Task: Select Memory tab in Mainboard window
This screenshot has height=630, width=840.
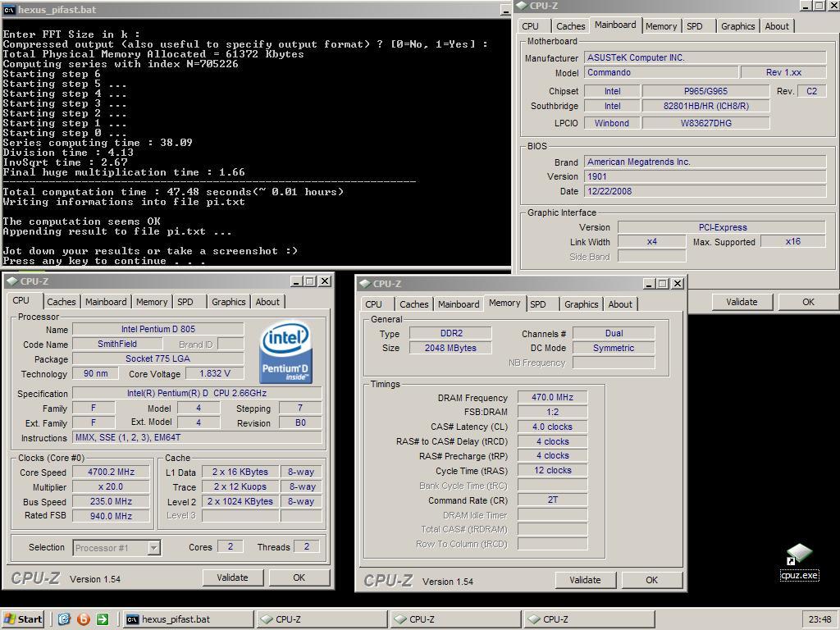Action: tap(660, 26)
